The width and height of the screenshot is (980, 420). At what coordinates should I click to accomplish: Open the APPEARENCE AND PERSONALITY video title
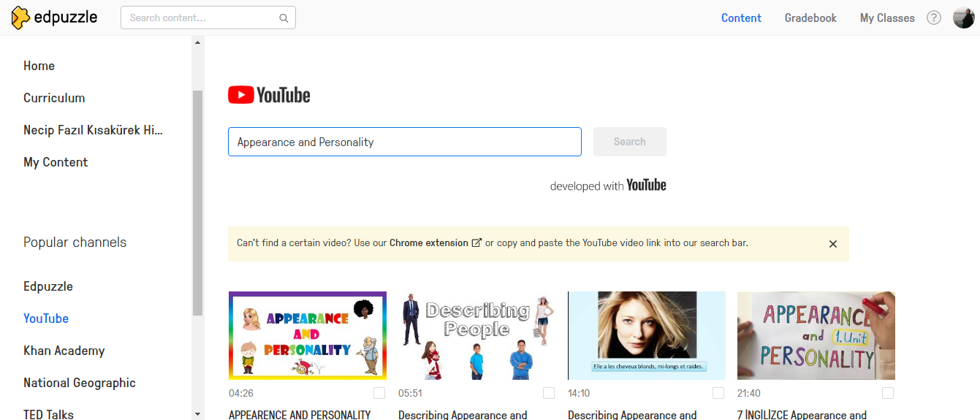point(300,415)
